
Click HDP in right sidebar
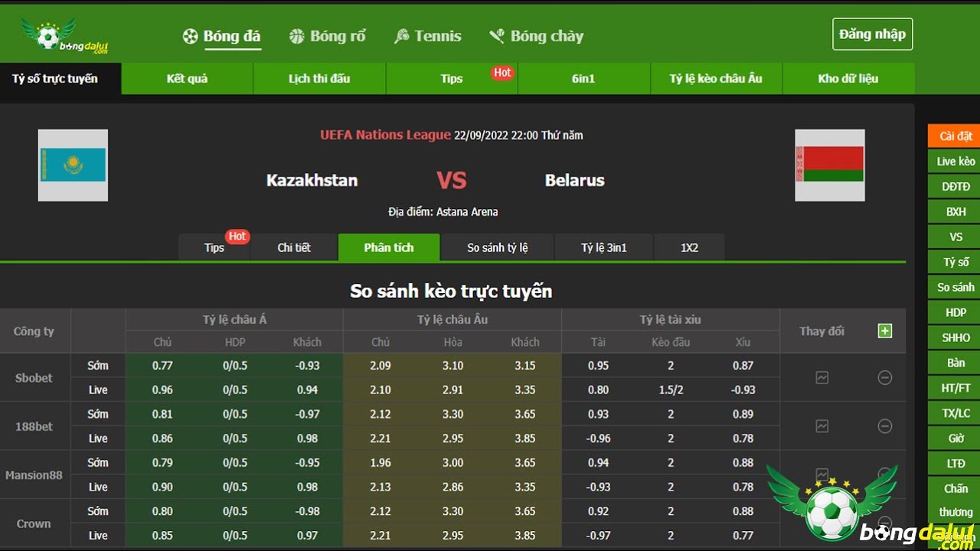coord(955,312)
